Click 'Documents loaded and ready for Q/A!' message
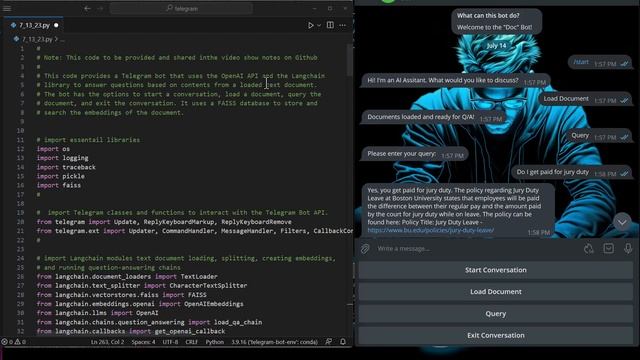This screenshot has width=640, height=360. (433, 118)
